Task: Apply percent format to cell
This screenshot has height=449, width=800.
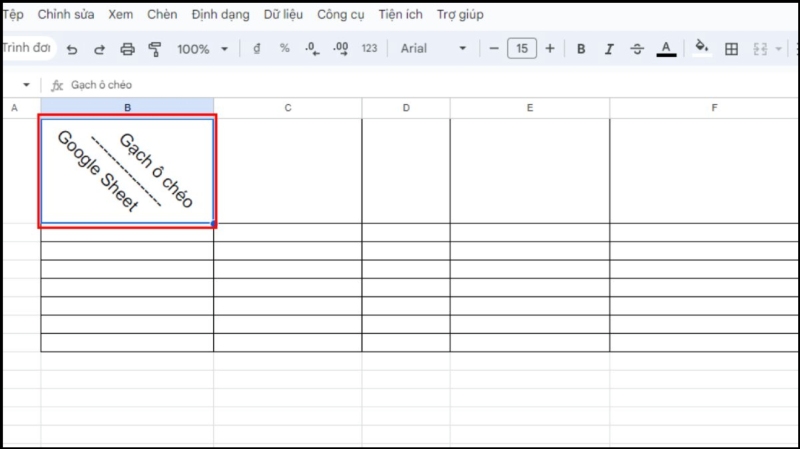Action: 284,49
